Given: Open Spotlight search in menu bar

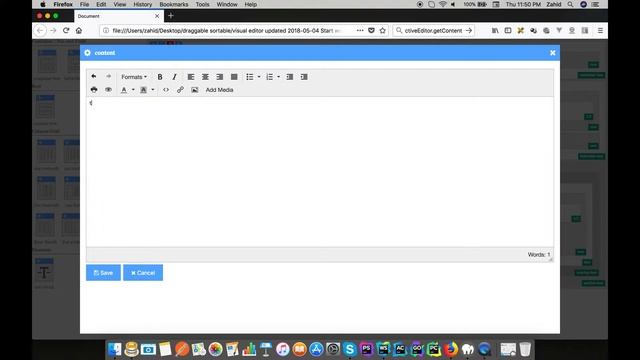Looking at the screenshot, I should point(570,4).
